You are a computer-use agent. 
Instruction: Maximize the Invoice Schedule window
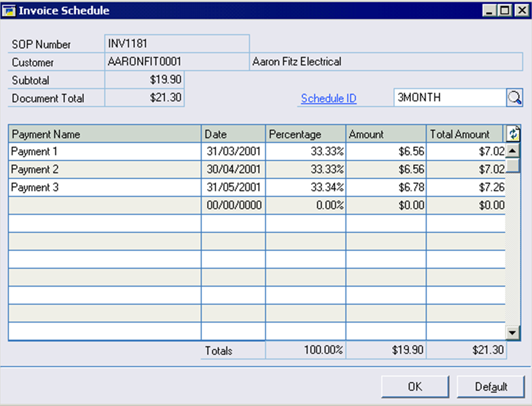[x=505, y=10]
